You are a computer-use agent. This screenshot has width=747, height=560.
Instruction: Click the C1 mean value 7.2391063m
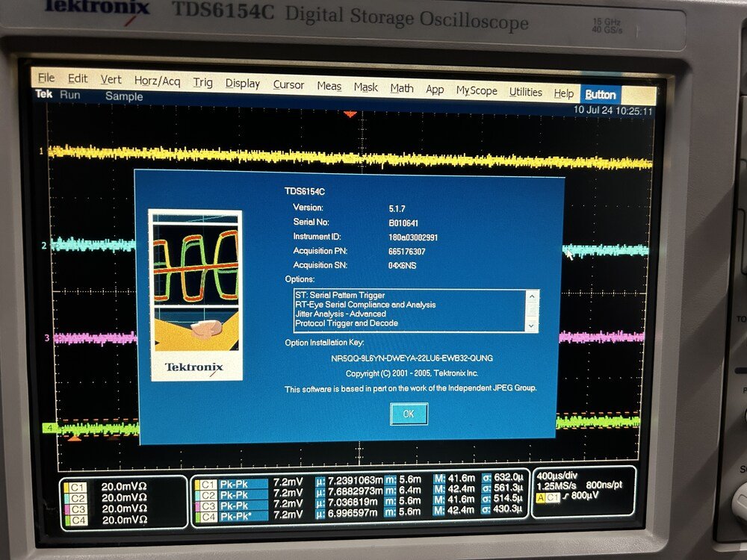tap(356, 480)
